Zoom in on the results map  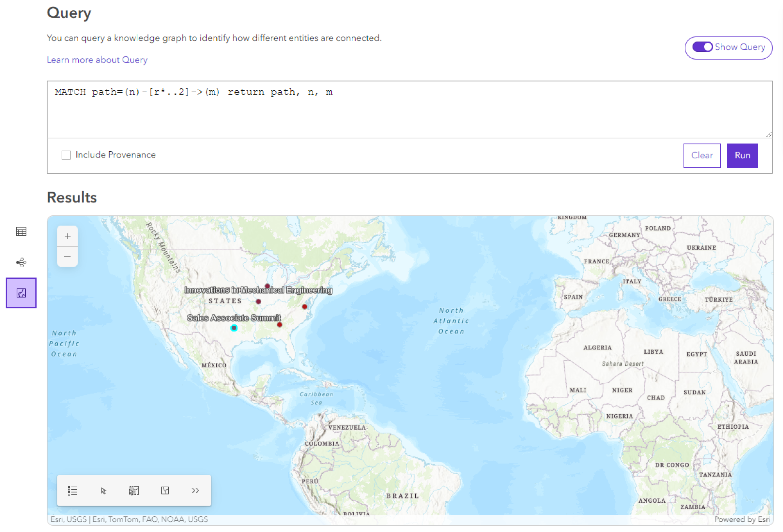coord(68,236)
